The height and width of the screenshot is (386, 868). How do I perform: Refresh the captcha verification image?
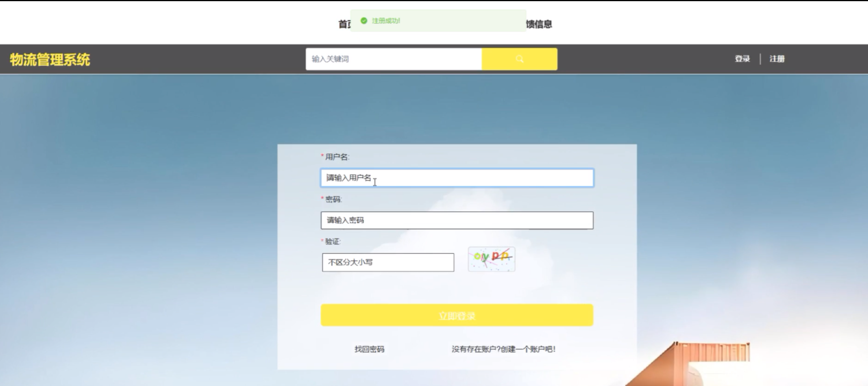[x=491, y=259]
